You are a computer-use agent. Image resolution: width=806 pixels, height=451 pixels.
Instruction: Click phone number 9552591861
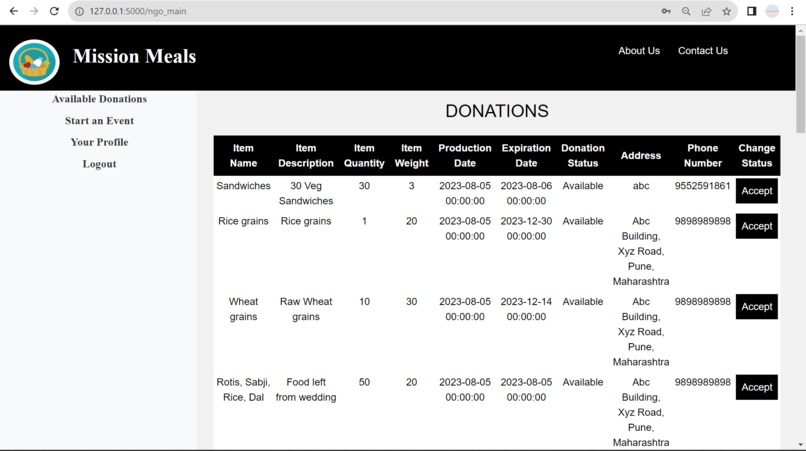coord(703,186)
